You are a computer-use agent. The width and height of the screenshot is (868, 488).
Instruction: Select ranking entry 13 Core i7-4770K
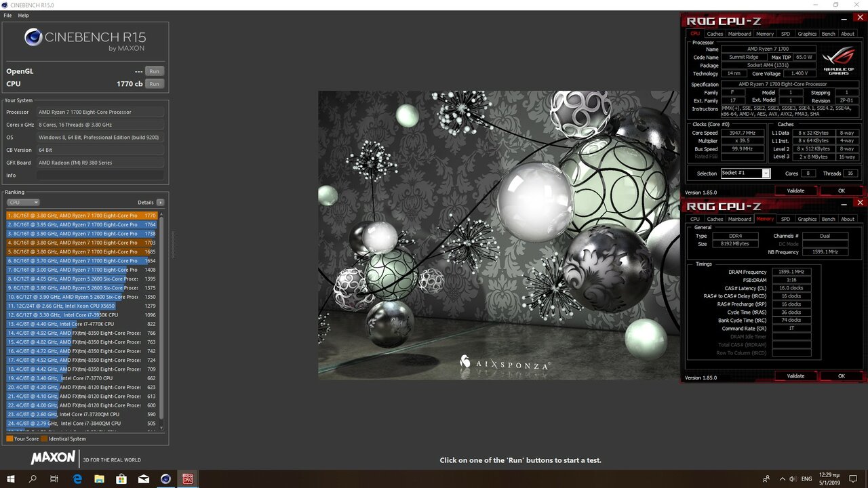82,324
